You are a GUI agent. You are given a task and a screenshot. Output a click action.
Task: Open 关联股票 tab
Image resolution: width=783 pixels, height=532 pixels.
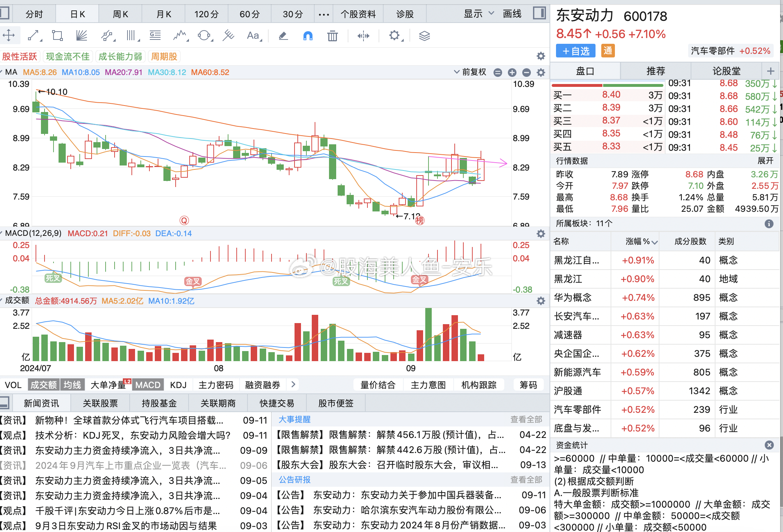[100, 403]
